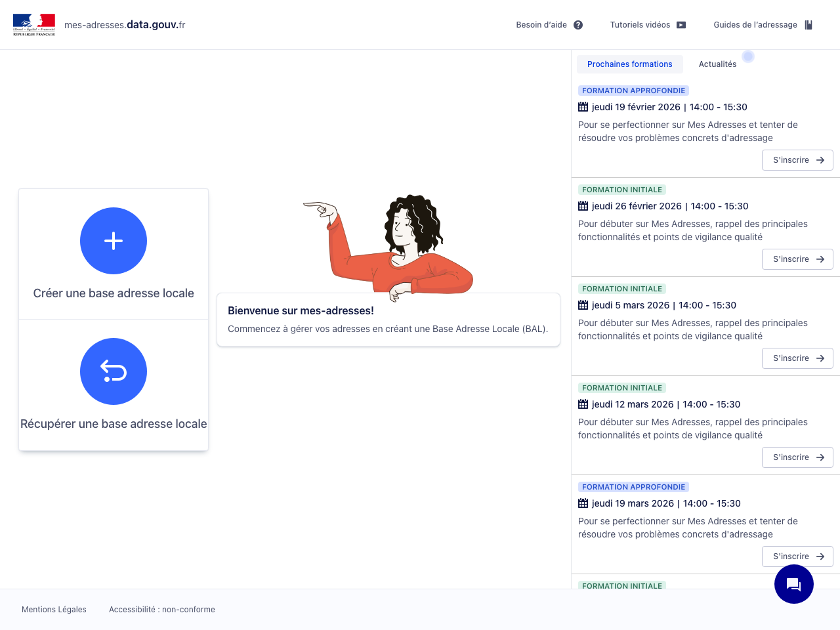Click the République Française logo
This screenshot has height=630, width=840.
coord(34,25)
